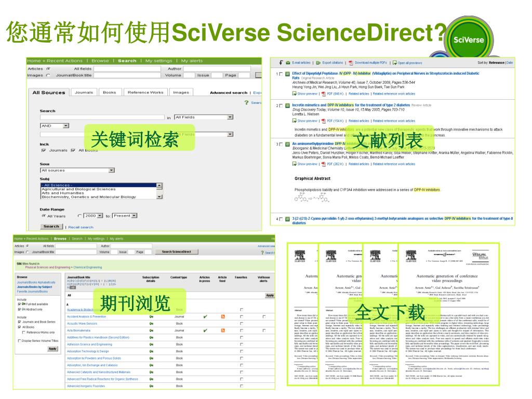This screenshot has height=399, width=532.
Task: Tick the checkbox for search result 1
Action: coord(281,74)
